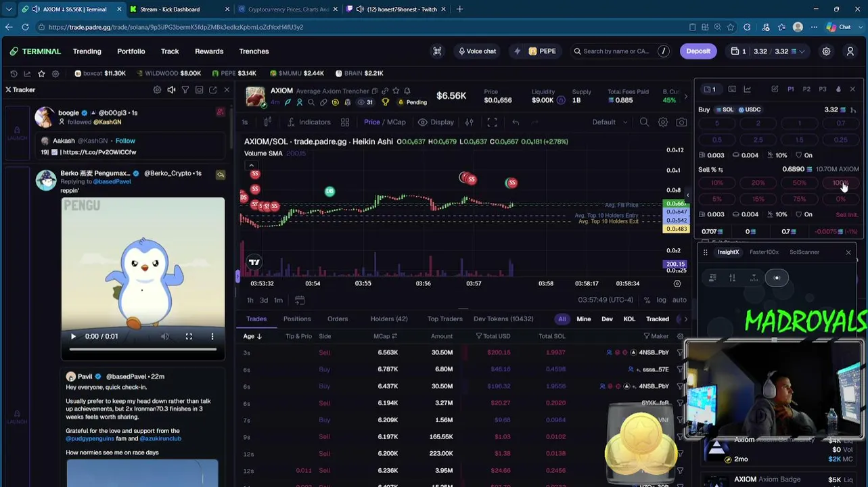Select the P2 preset
Image resolution: width=868 pixels, height=487 pixels.
tap(806, 89)
